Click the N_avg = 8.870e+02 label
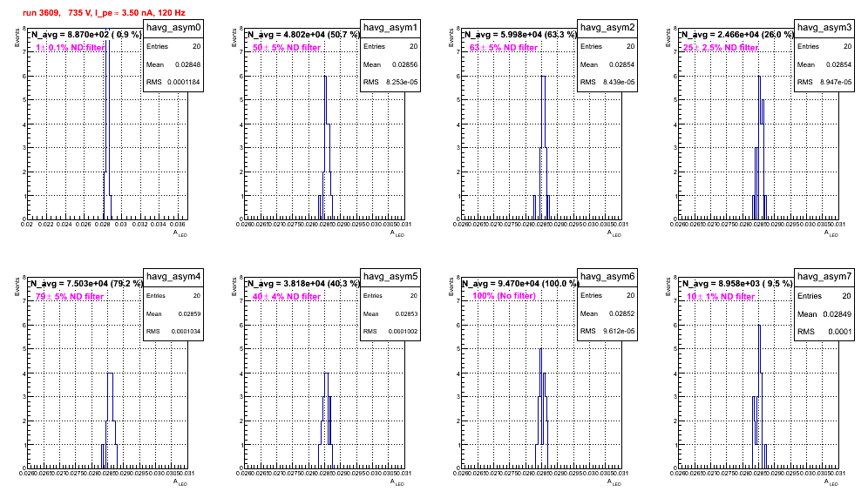 [x=85, y=34]
